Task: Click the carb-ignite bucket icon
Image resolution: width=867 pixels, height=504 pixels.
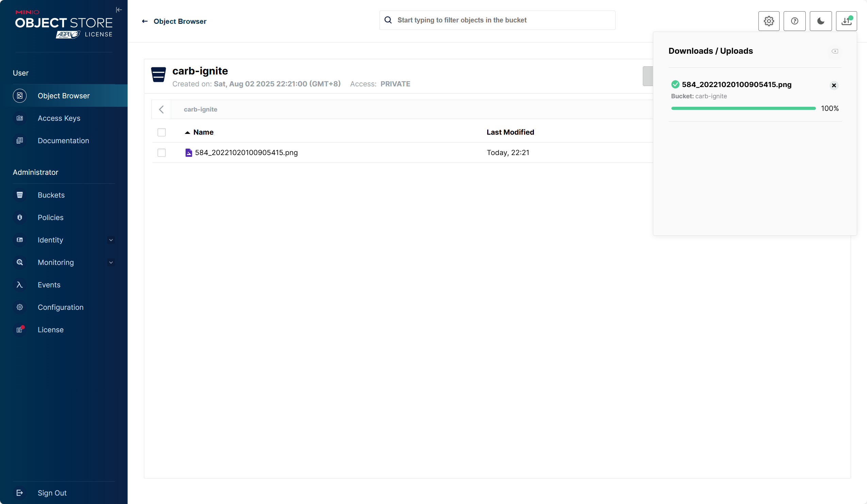Action: (x=158, y=74)
